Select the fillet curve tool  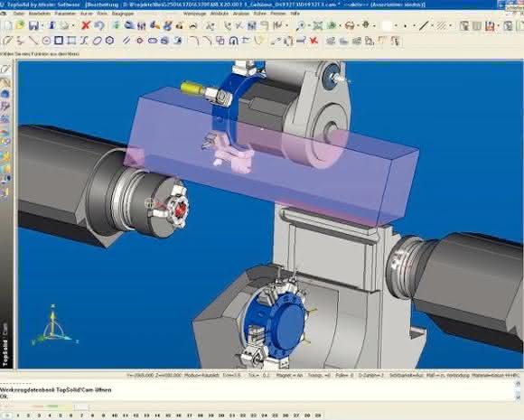click(194, 41)
